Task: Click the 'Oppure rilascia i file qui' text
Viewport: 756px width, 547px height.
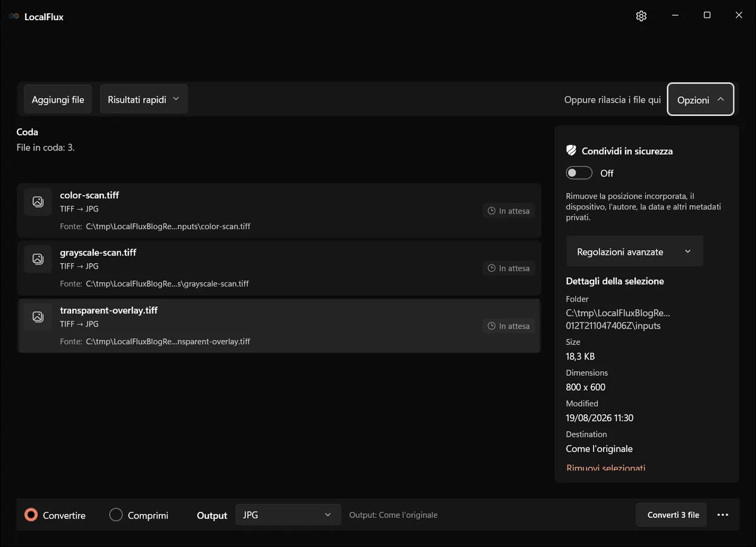Action: click(x=612, y=99)
